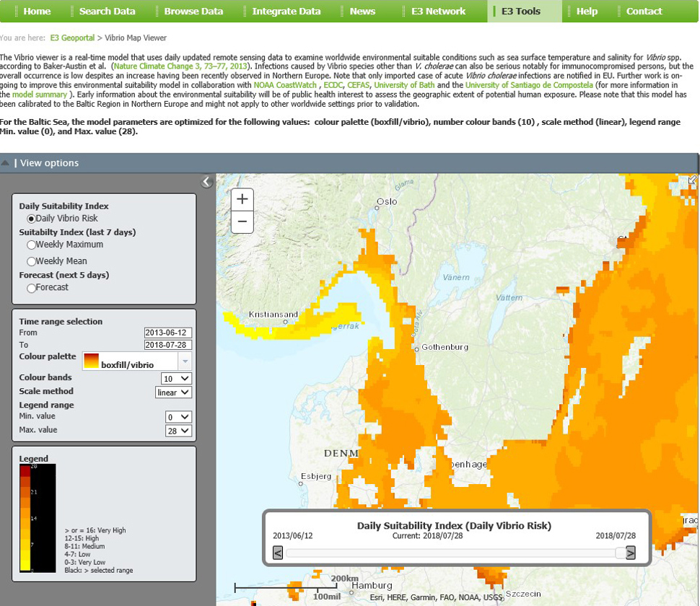Viewport: 700px width, 606px height.
Task: Step the time slider backward one day
Action: tap(278, 553)
